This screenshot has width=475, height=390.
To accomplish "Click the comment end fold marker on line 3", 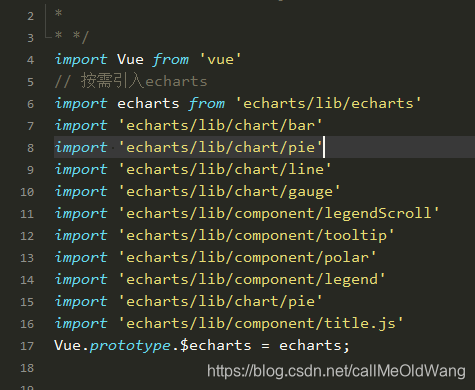I will click(x=47, y=35).
